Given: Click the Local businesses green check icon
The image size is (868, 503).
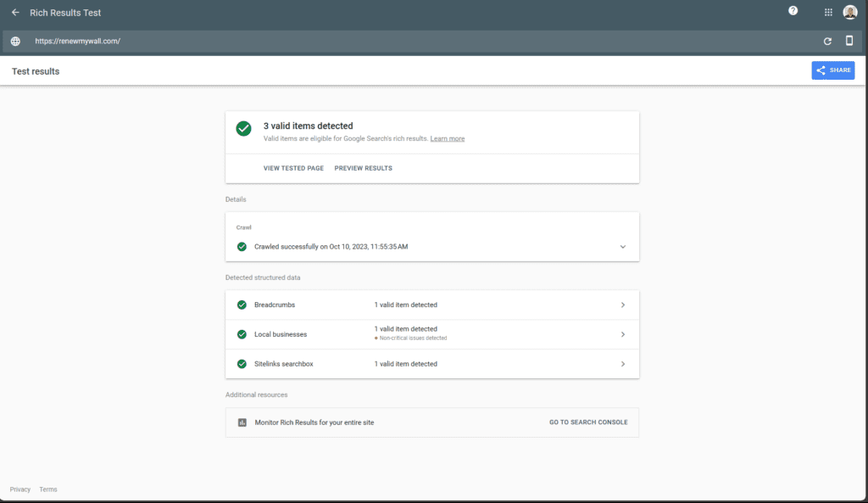Looking at the screenshot, I should pyautogui.click(x=242, y=334).
